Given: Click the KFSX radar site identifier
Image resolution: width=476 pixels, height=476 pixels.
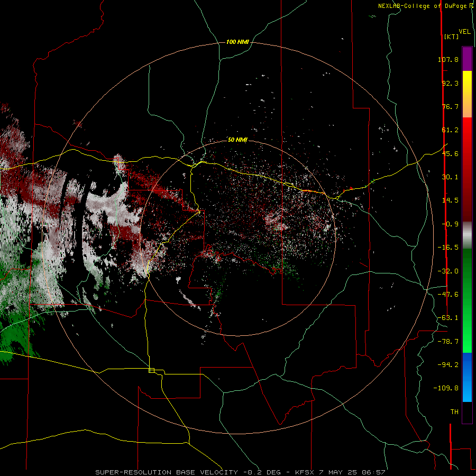Looking at the screenshot, I should click(x=305, y=472).
